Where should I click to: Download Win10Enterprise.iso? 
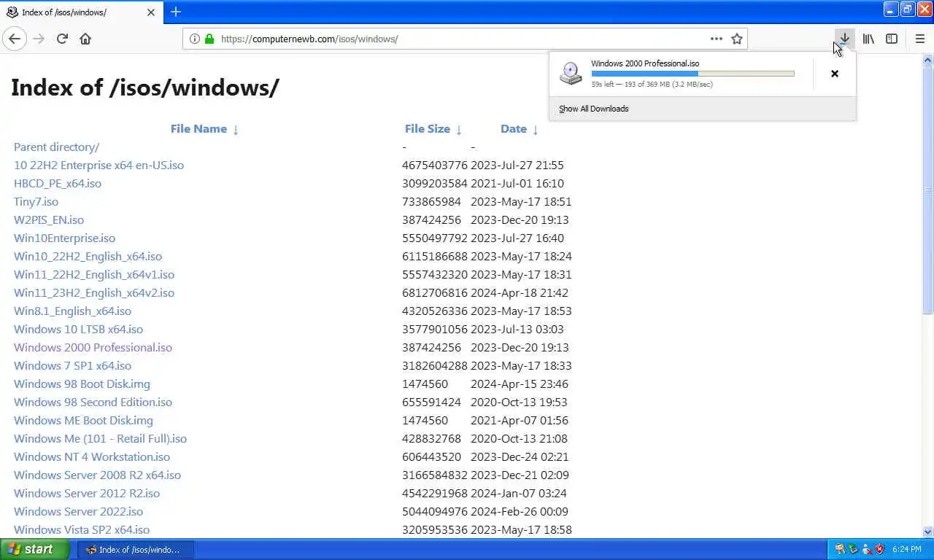64,238
